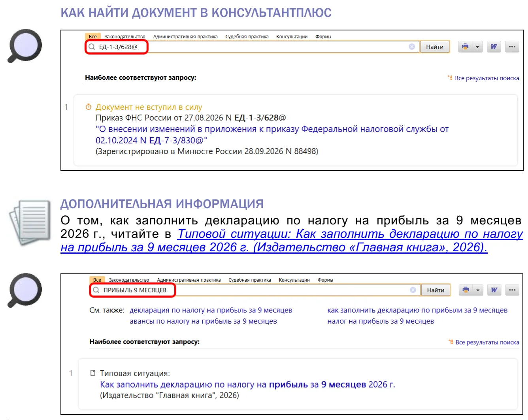528x420 pixels.
Task: Click the document icon next to 'Типовая ситуация:'
Action: point(93,373)
